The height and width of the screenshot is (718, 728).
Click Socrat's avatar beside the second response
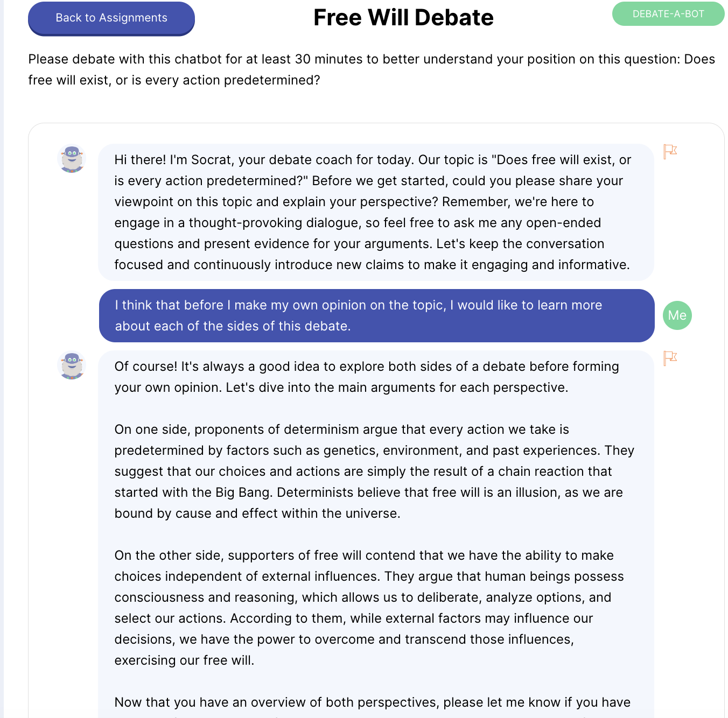[72, 365]
